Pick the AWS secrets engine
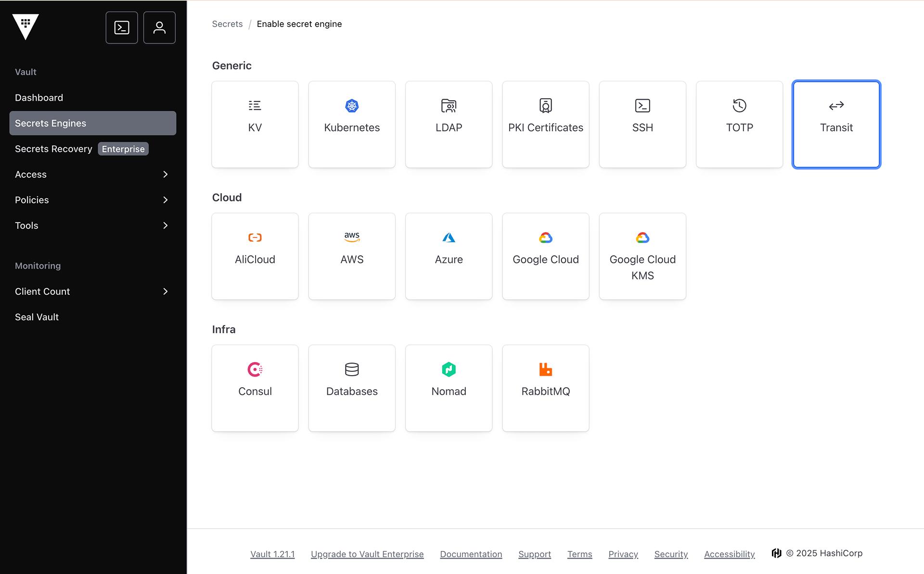This screenshot has width=924, height=574. tap(352, 256)
